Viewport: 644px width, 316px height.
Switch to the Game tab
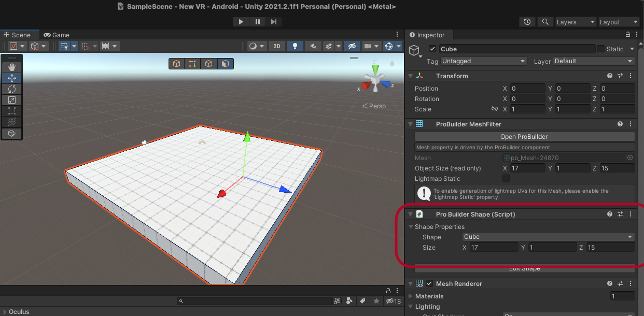[57, 35]
